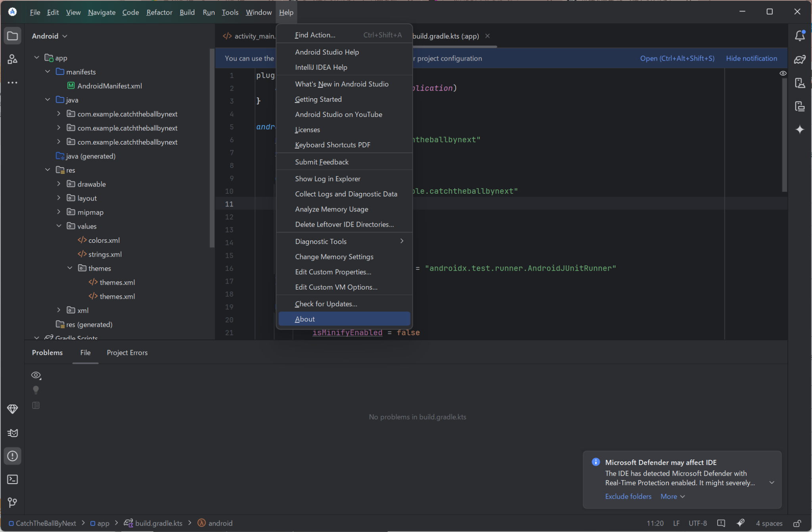This screenshot has height=532, width=812.
Task: Open the Terminal tool window
Action: coord(13,479)
